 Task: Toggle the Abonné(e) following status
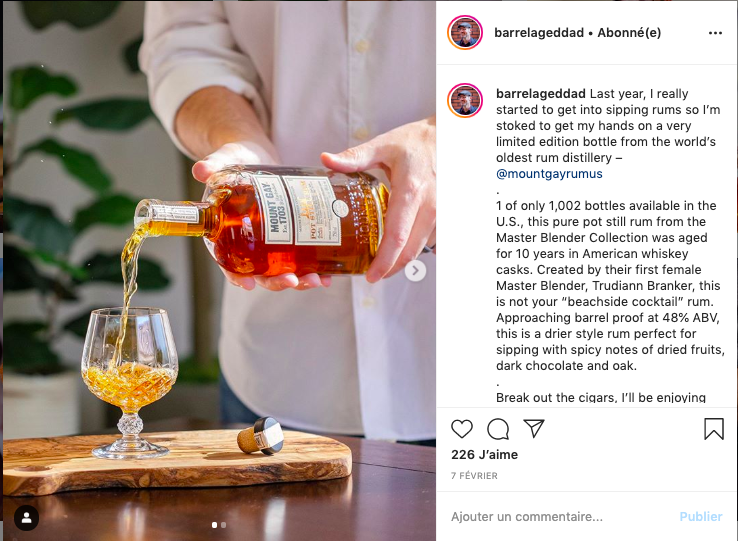pyautogui.click(x=629, y=32)
